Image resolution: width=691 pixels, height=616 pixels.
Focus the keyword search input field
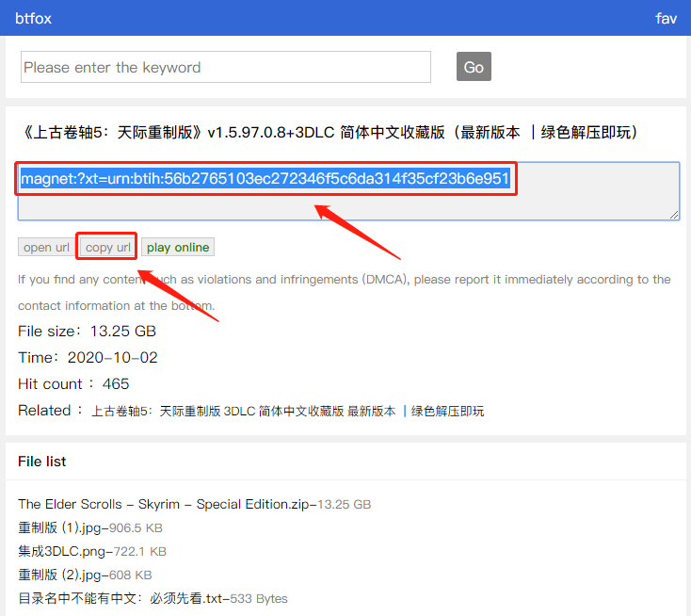click(x=226, y=67)
